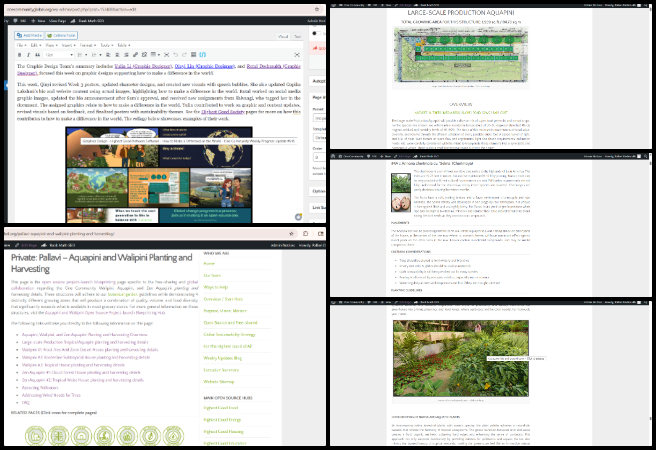The width and height of the screenshot is (656, 450).
Task: Open the Weekly Updates Blog sidebar link
Action: click(222, 358)
